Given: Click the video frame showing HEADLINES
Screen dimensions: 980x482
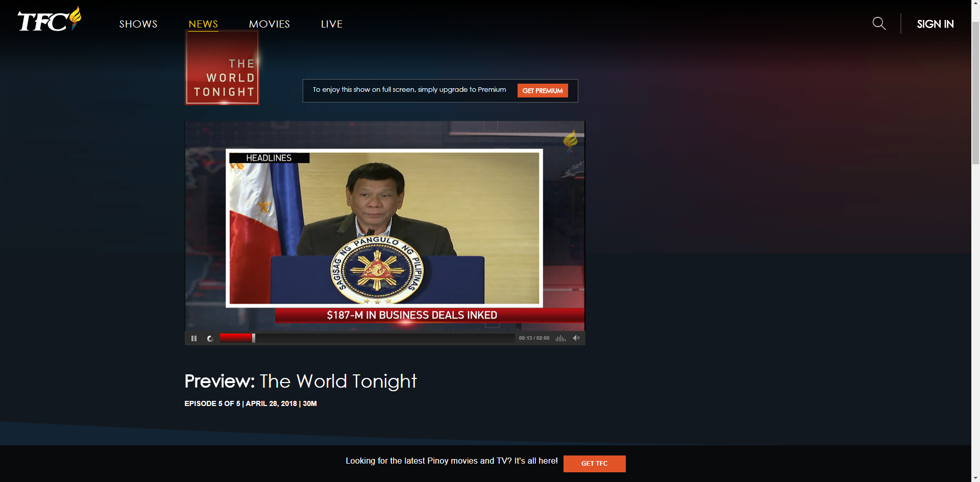Looking at the screenshot, I should pyautogui.click(x=385, y=226).
